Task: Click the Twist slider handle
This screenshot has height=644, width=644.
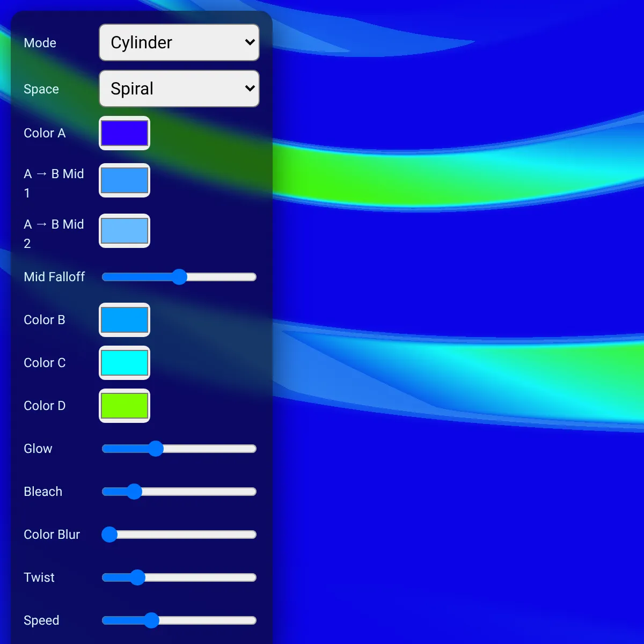Action: 138,577
